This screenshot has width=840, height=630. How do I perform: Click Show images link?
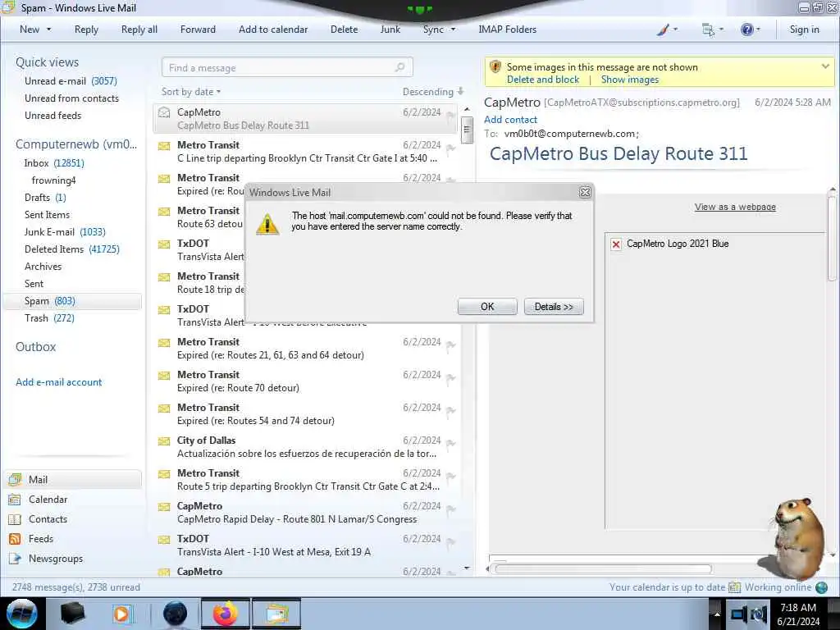(629, 80)
